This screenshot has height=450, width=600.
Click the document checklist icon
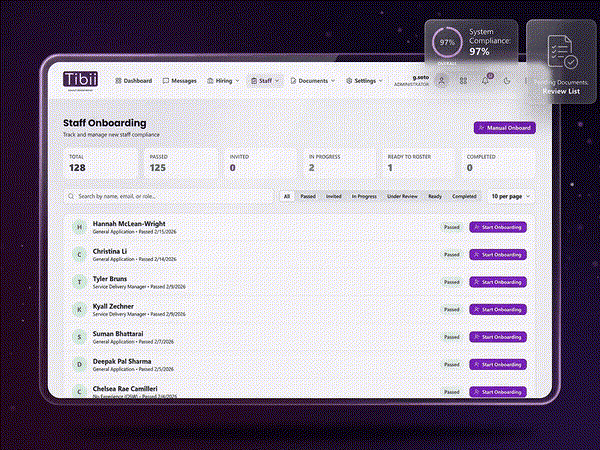tap(562, 52)
